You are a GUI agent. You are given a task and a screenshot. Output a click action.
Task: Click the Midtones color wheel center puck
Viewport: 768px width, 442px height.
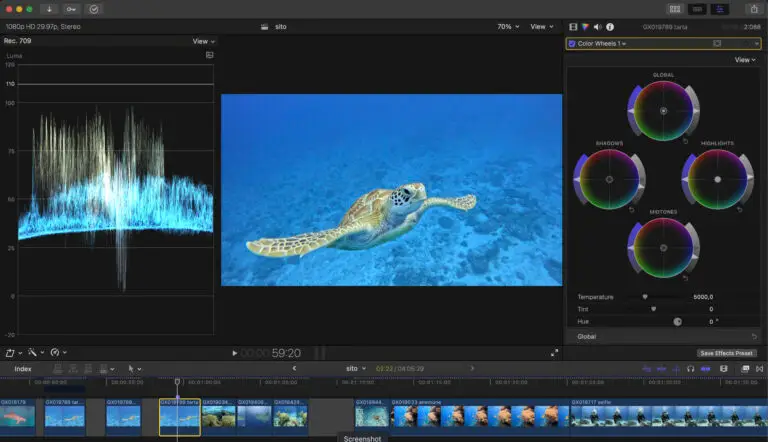(x=663, y=248)
